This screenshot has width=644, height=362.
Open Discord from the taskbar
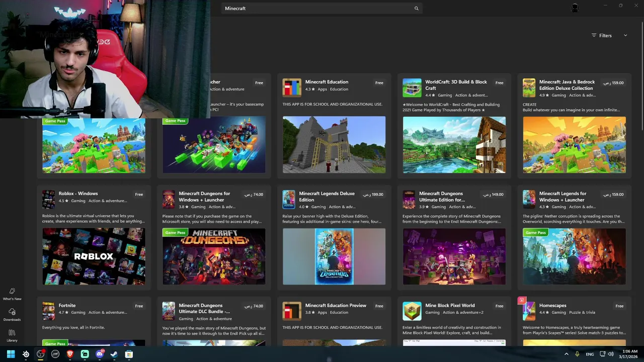click(x=100, y=354)
